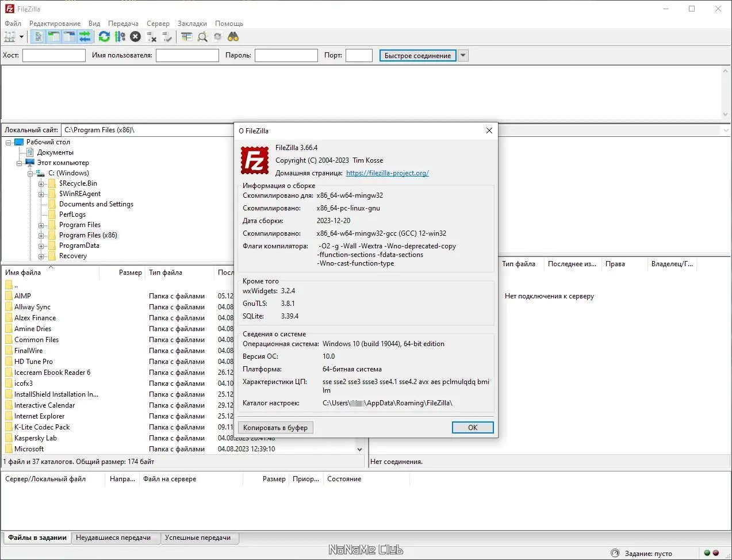Sort local files by Имя файла column
Screen dimensions: 732x560
point(51,273)
